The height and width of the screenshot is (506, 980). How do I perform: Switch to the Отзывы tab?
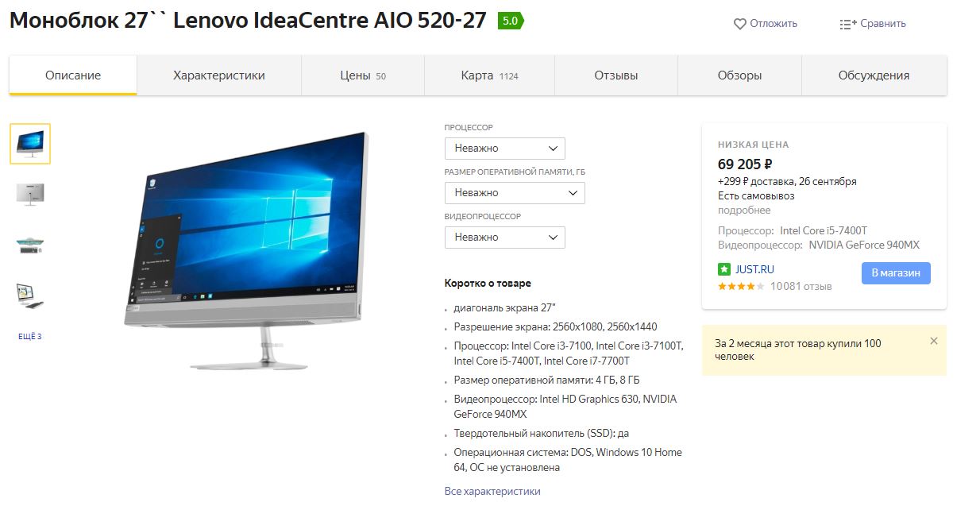616,75
